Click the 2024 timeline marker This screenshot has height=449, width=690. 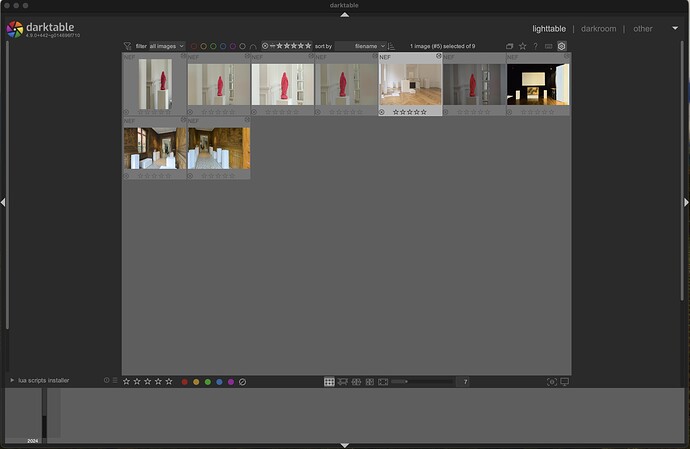pyautogui.click(x=33, y=441)
